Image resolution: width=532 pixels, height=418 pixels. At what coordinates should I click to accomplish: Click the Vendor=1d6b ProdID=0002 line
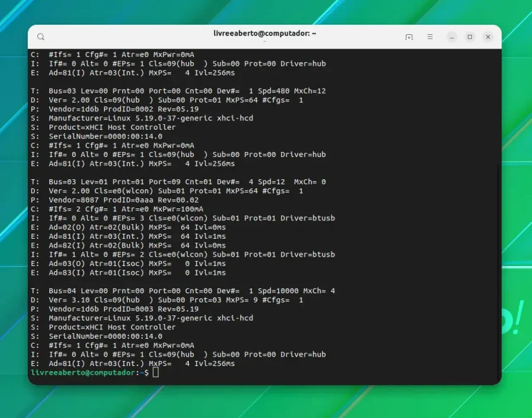pos(115,109)
